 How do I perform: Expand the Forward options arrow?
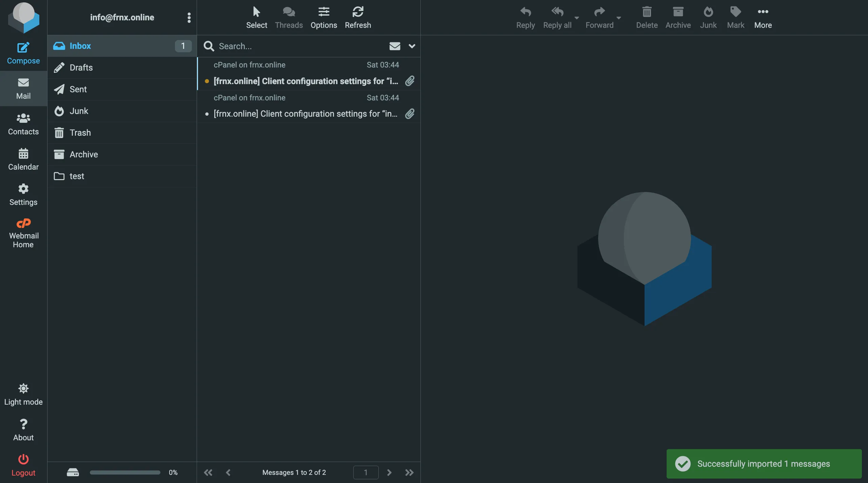[619, 18]
